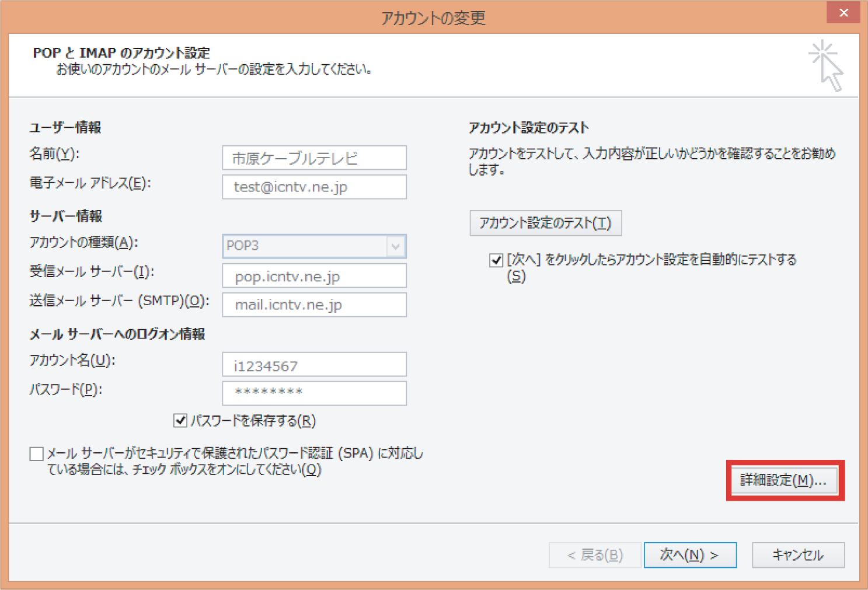
Task: Click the ユーザー情報 heading text
Action: (65, 127)
